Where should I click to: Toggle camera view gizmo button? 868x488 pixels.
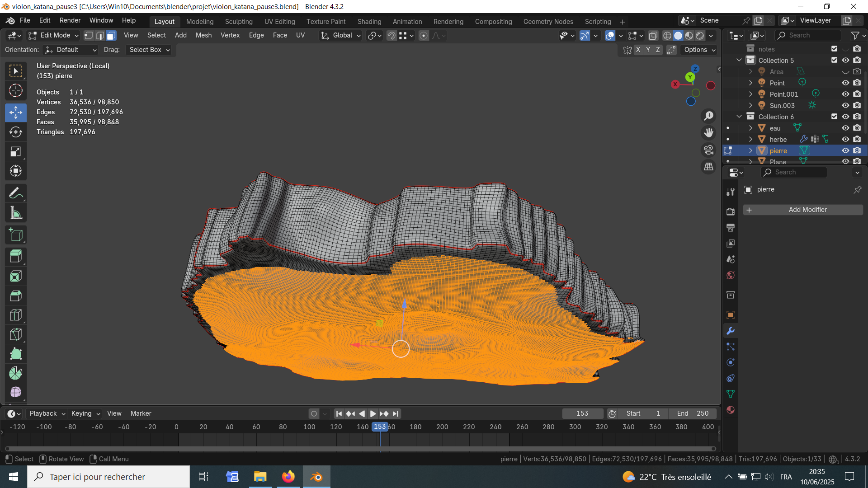(708, 150)
